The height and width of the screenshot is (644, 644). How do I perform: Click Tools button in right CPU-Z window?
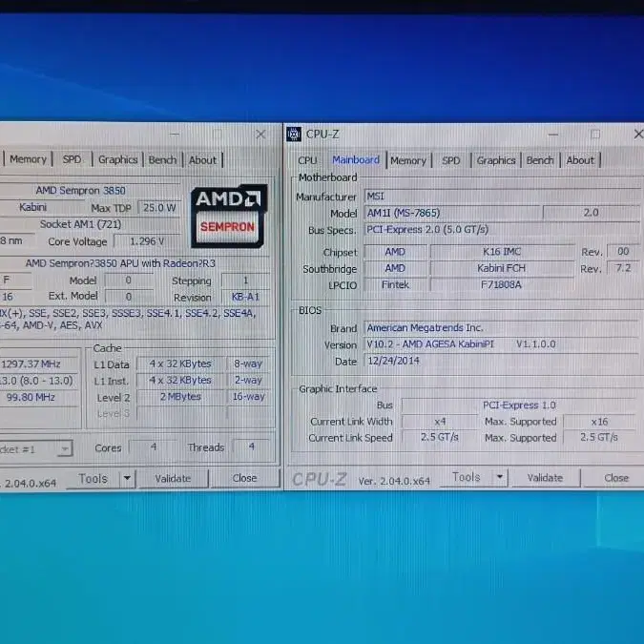point(466,477)
